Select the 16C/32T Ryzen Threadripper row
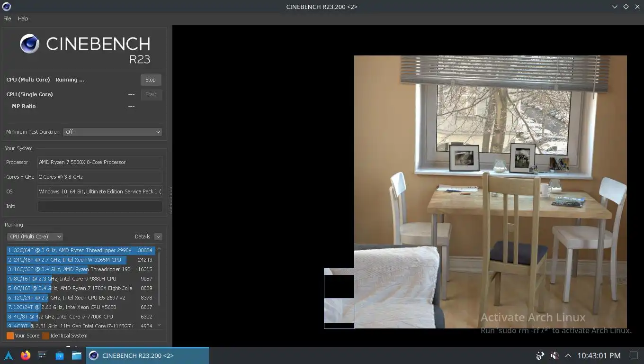This screenshot has width=644, height=364. pos(80,269)
